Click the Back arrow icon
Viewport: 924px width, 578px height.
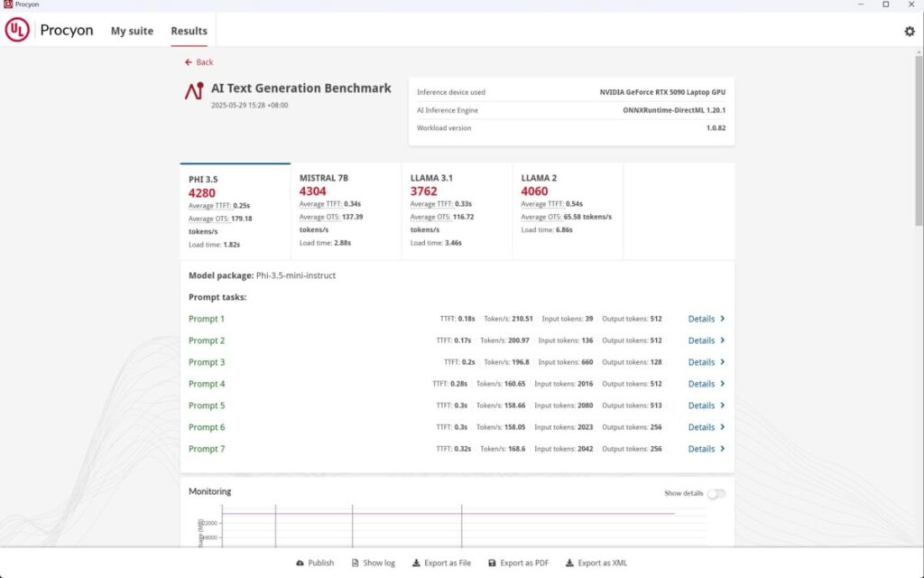(188, 62)
